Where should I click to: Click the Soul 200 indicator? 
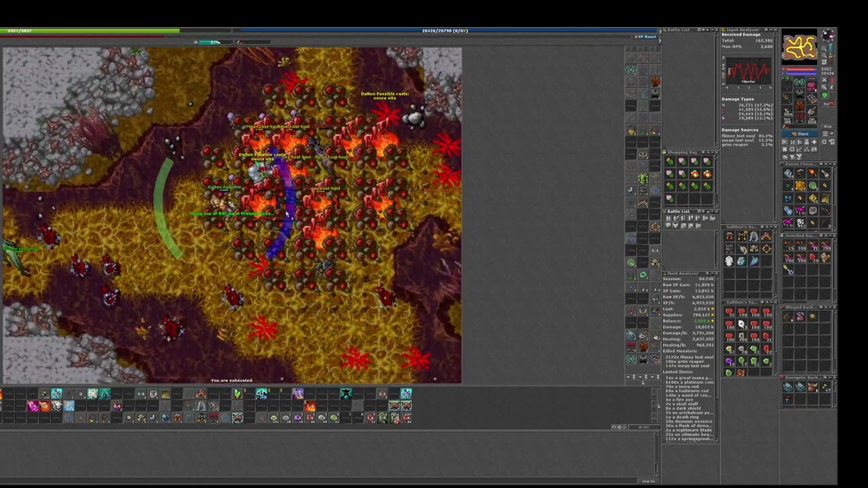[787, 121]
